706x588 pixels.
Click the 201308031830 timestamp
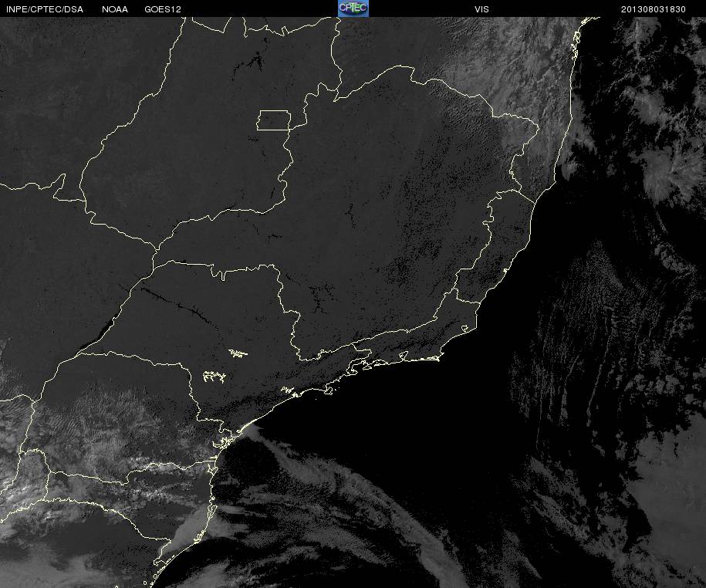point(654,9)
